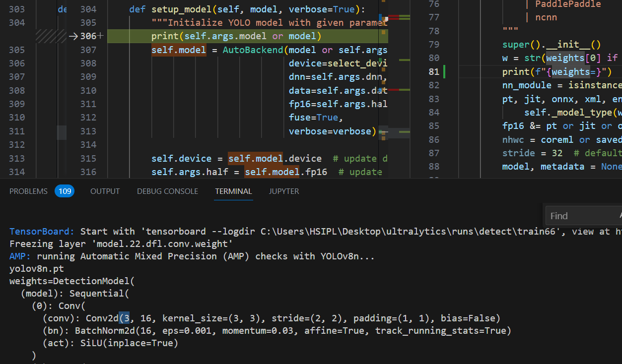
Task: Collapse the setup_model function fold
Action: [112, 9]
